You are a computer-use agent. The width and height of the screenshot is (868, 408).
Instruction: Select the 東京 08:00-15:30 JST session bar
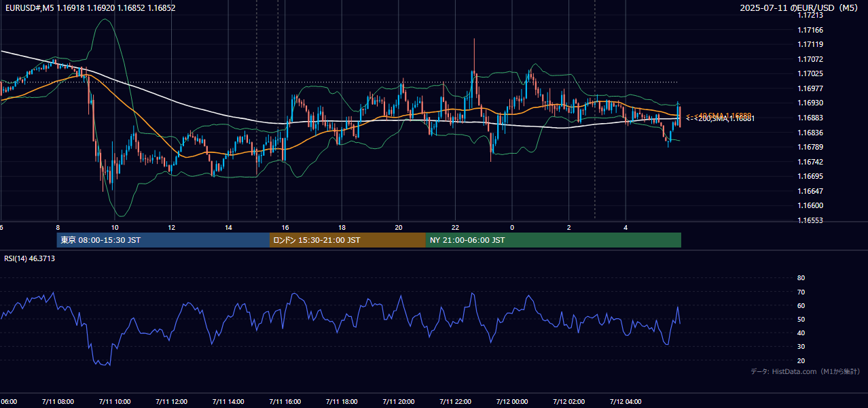(x=163, y=240)
